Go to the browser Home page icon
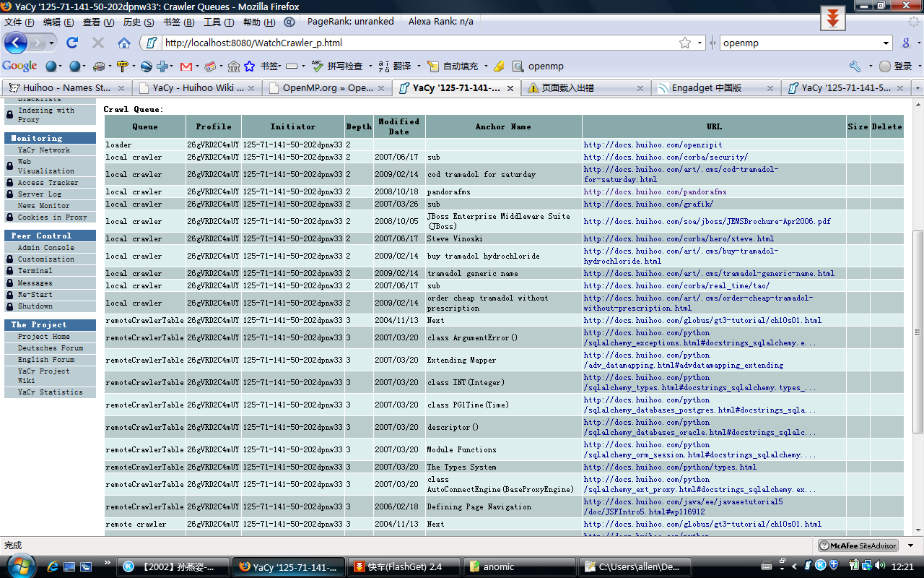Screen dimensions: 924x578 124,43
